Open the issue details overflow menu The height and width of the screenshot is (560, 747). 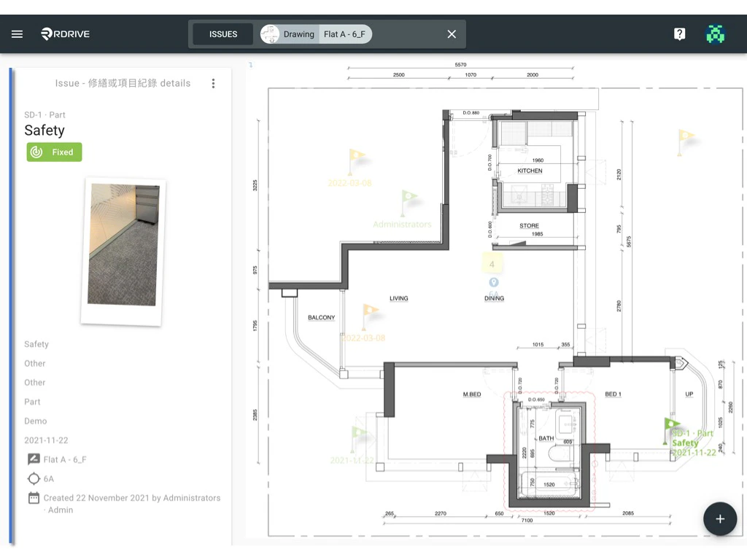point(213,83)
